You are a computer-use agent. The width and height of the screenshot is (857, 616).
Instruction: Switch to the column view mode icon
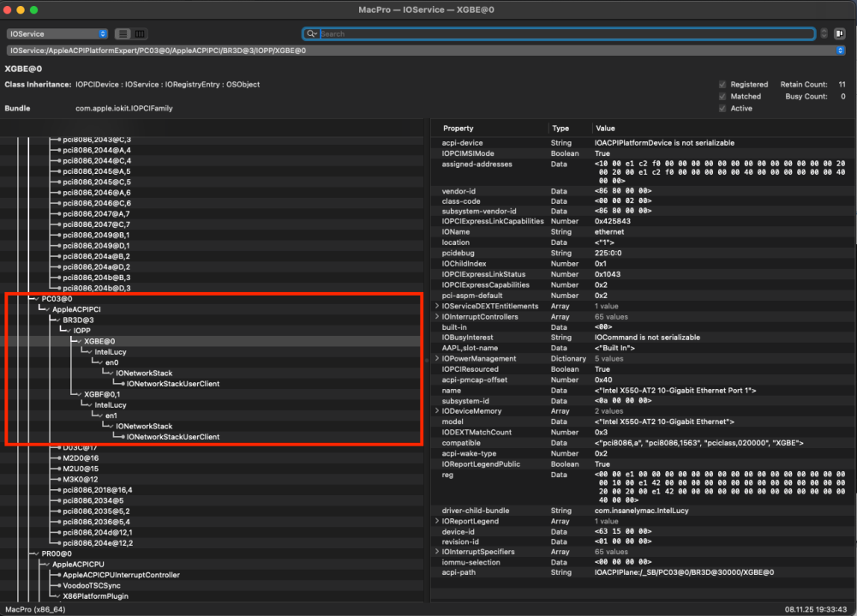point(140,34)
